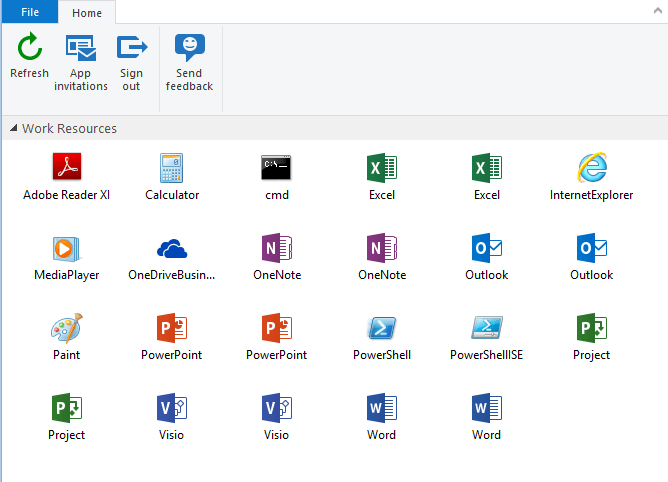
Task: Collapse the ribbon with the top-right chevron
Action: click(658, 11)
